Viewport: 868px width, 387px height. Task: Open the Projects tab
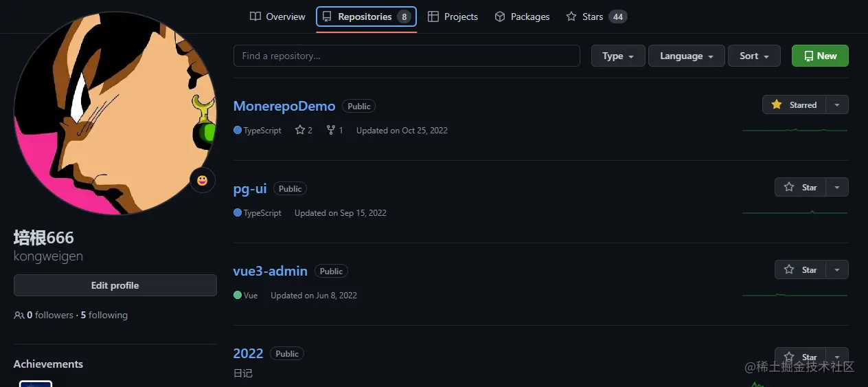pyautogui.click(x=453, y=16)
